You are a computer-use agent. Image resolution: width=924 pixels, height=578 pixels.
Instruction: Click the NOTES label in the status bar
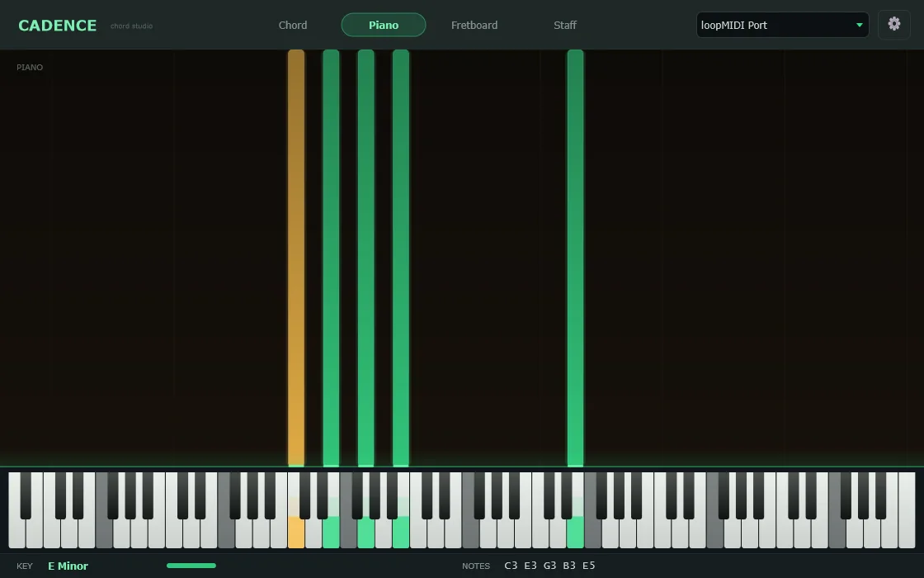coord(476,566)
